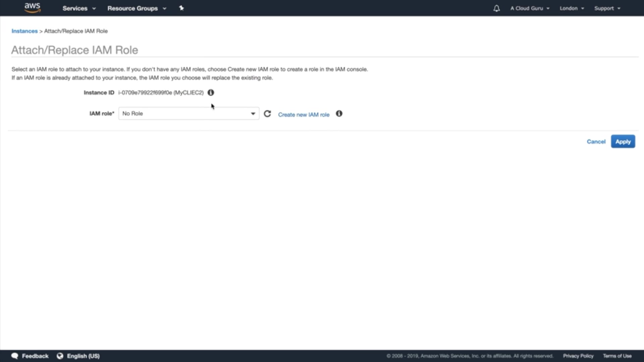Click the Cancel link

(596, 142)
